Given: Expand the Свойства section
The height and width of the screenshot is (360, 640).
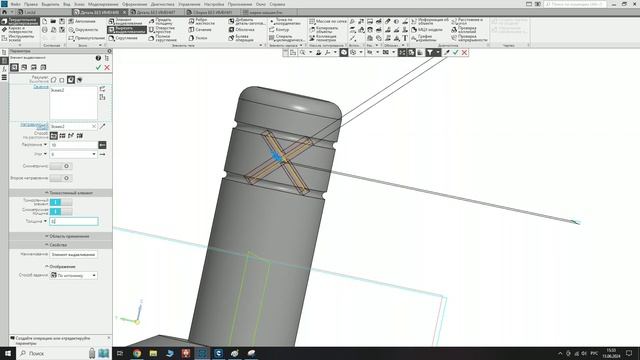Looking at the screenshot, I should click(x=60, y=245).
